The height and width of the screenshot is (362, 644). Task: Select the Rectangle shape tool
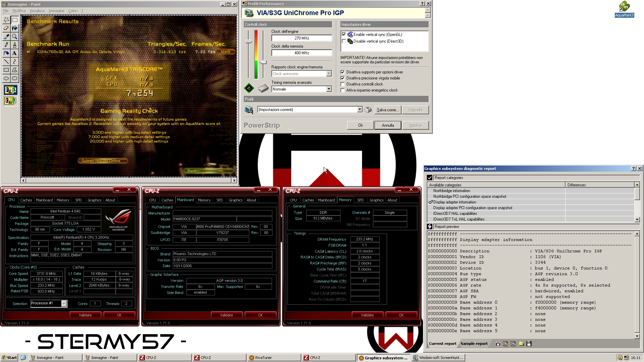tap(6, 70)
